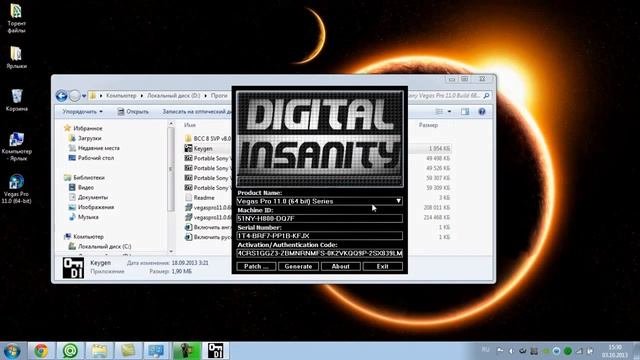Viewport: 640px width, 360px height.
Task: Open the Корзина recycle bin icon
Action: coord(17,100)
